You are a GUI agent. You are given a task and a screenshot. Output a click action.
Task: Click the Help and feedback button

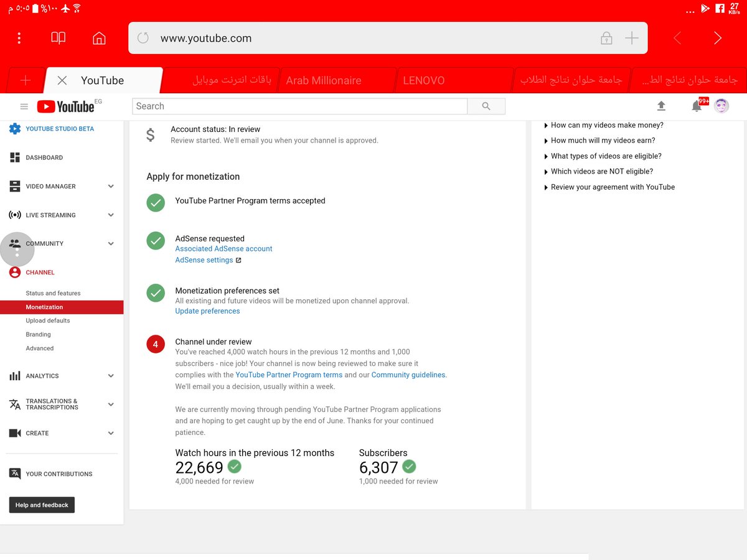(42, 505)
